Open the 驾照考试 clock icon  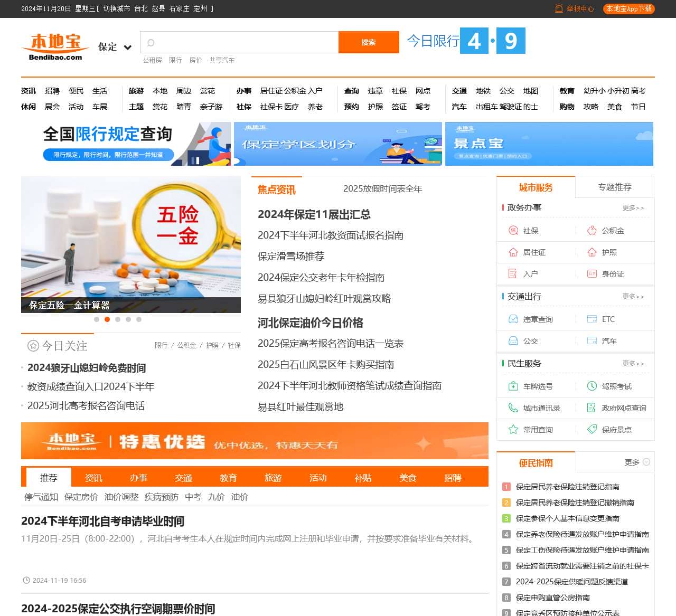coord(591,386)
